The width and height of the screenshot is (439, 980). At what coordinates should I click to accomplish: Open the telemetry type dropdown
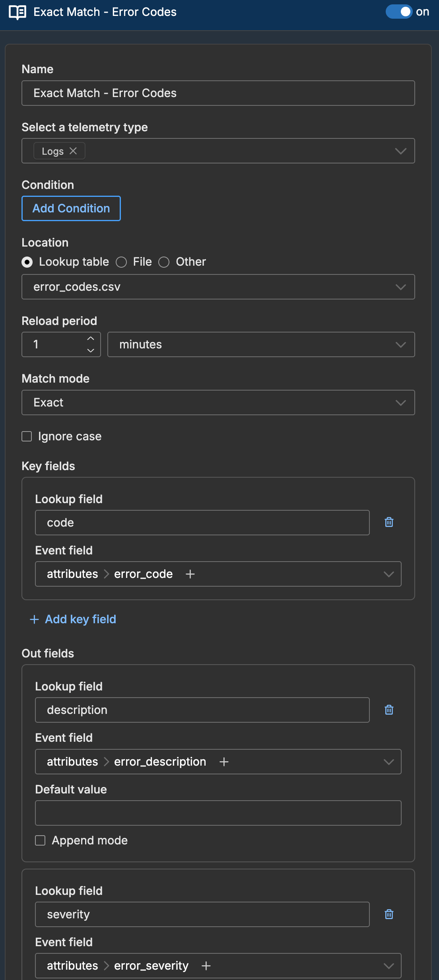tap(400, 151)
